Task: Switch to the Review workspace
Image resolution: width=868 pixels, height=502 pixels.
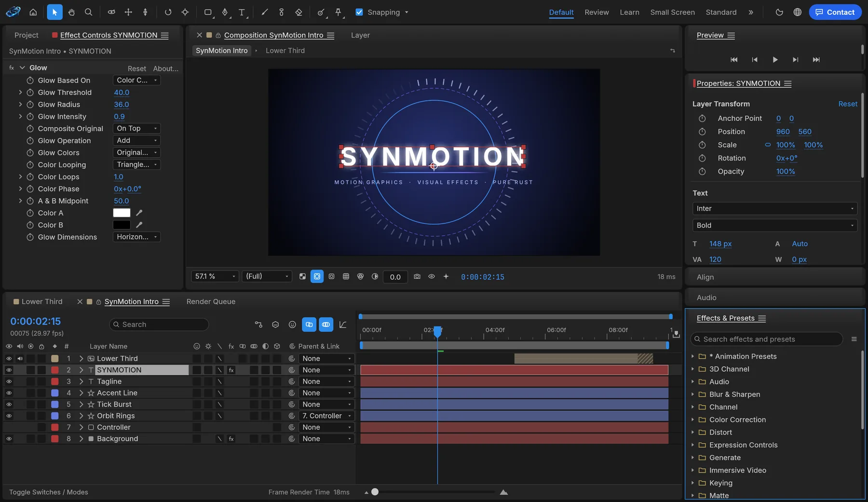Action: [x=597, y=12]
